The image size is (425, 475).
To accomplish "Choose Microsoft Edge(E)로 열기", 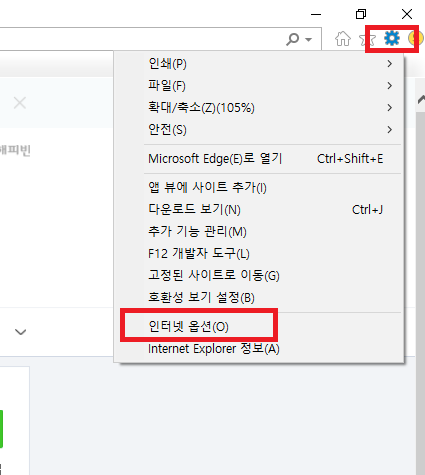I will coord(259,159).
